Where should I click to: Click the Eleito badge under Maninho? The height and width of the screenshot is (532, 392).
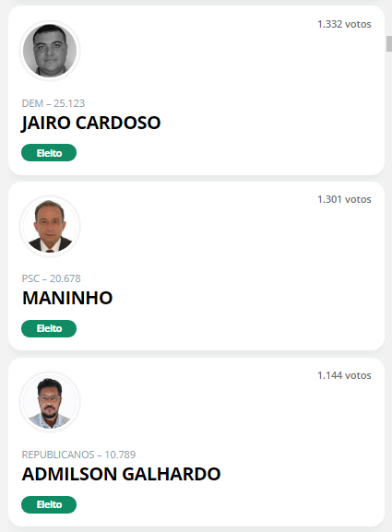coord(49,328)
